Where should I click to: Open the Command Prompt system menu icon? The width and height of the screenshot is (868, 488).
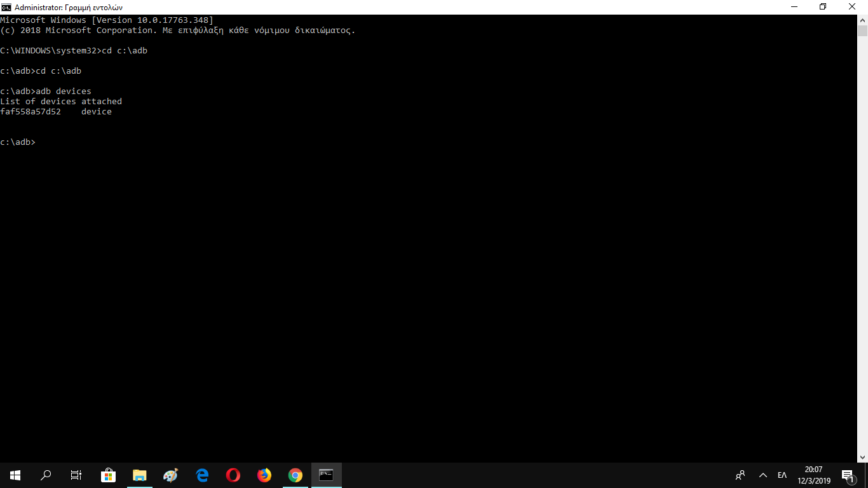pos(6,7)
